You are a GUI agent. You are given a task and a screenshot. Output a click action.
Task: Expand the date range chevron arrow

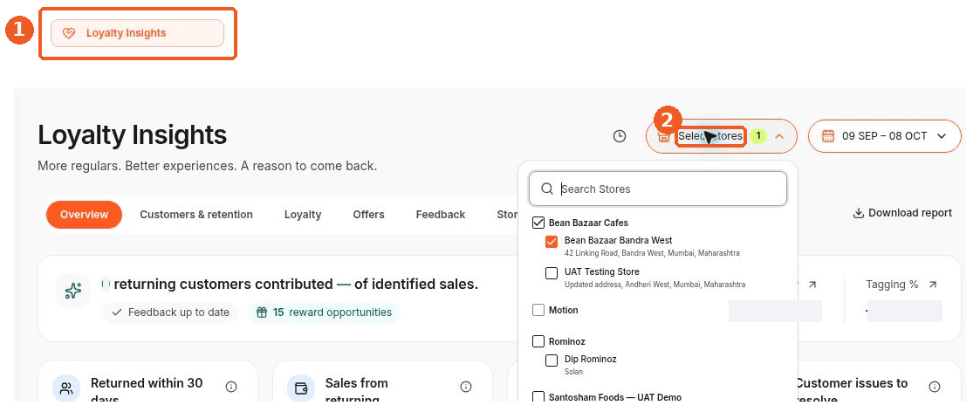point(942,135)
